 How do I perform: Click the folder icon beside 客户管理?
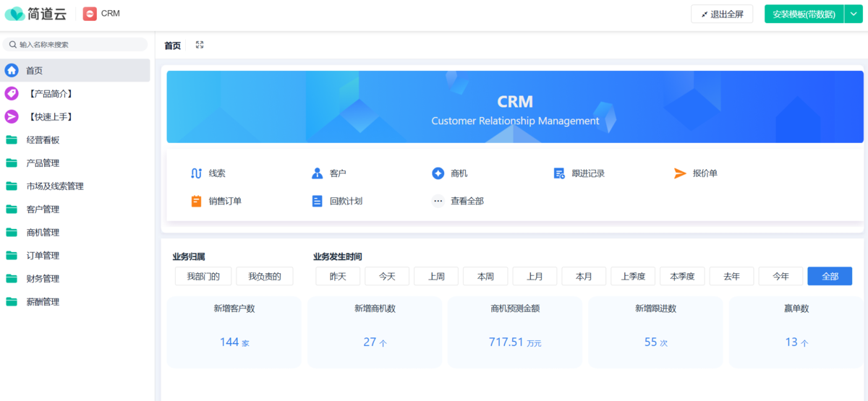pos(12,209)
